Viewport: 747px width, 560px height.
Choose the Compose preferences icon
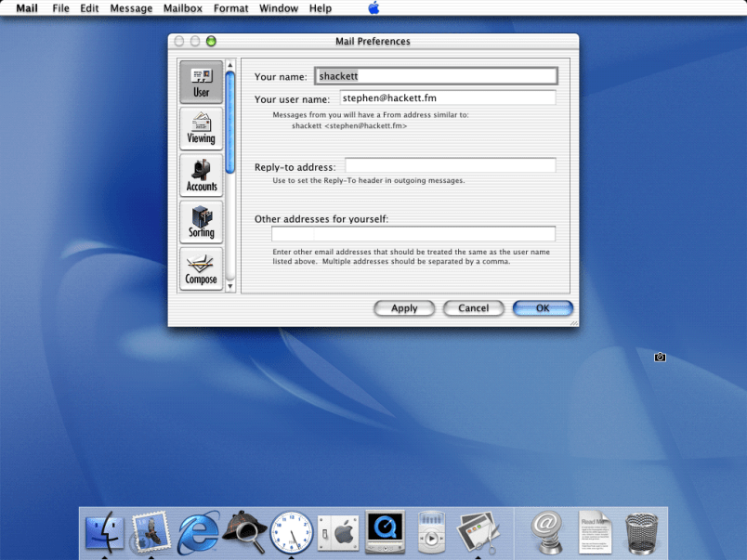point(201,267)
